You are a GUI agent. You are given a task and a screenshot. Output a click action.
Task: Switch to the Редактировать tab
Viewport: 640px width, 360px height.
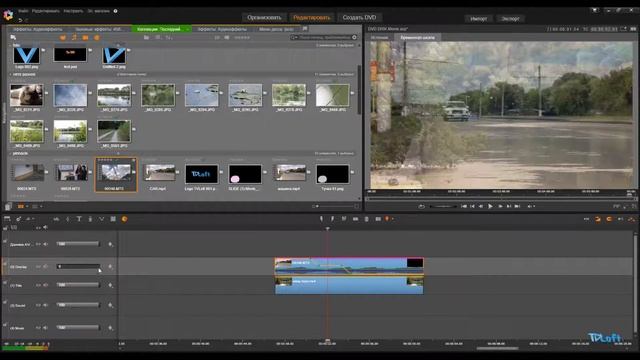tap(311, 18)
